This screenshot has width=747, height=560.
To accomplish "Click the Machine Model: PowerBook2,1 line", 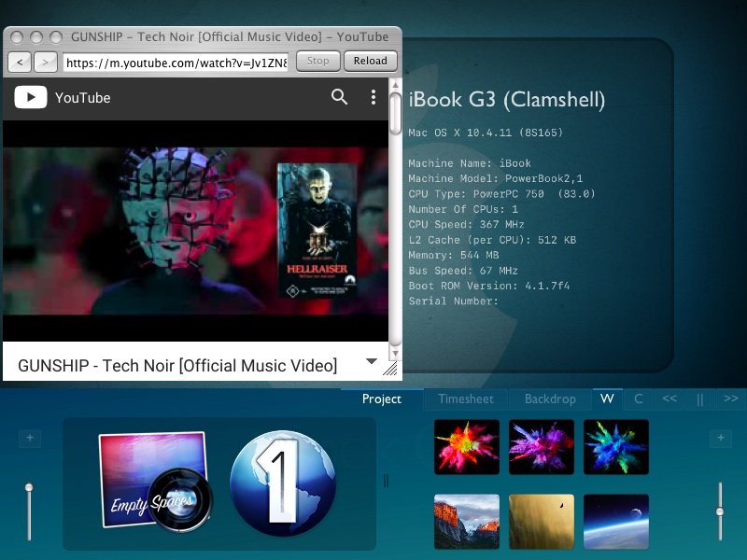I will coord(496,178).
